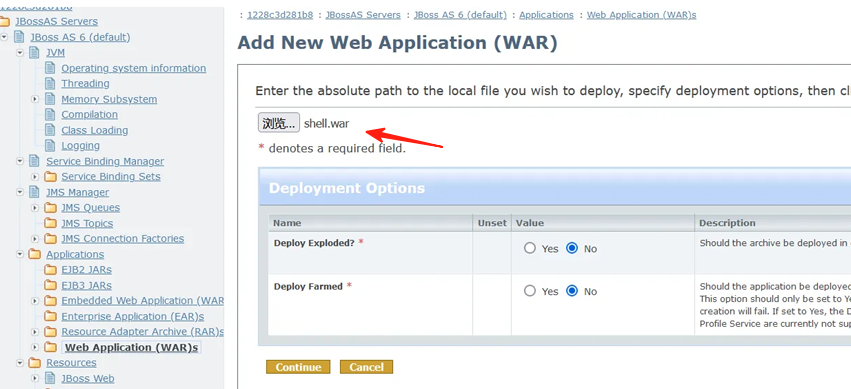Click the folder icon beside EJB3 JARs

tap(50, 285)
